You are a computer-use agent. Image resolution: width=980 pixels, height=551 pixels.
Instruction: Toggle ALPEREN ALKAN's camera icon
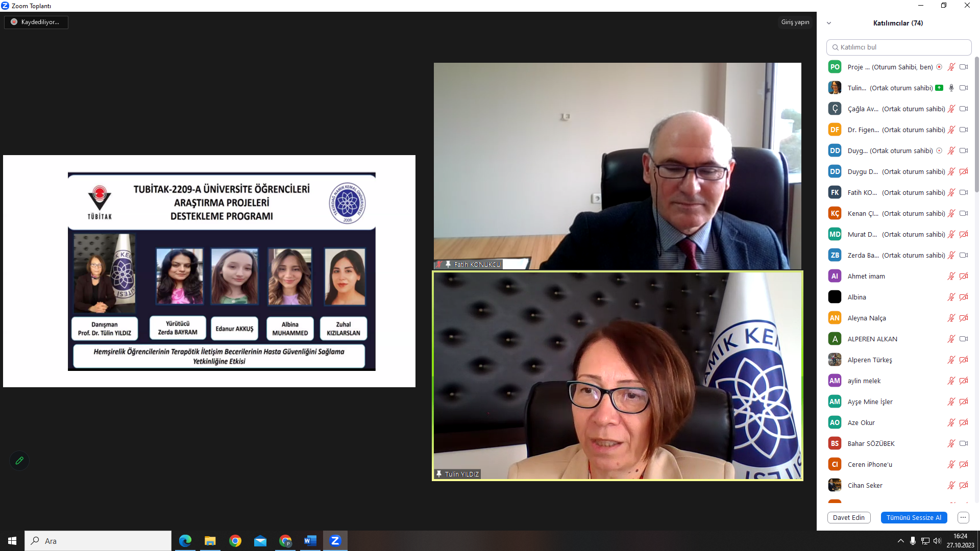pos(963,339)
